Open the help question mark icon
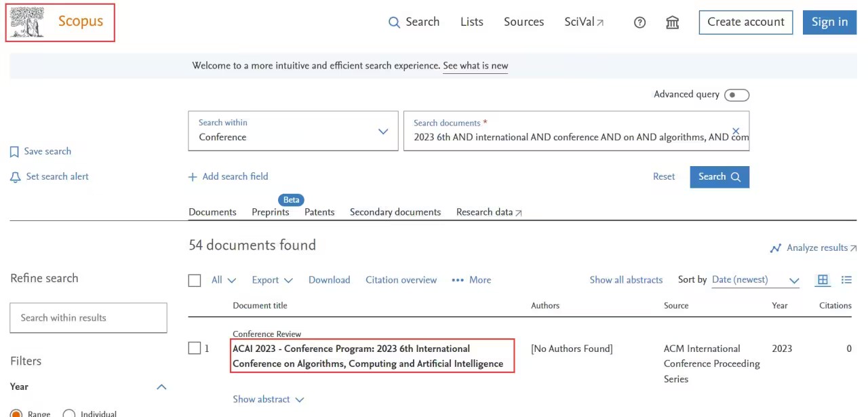Screen dimensions: 868x417 (x=639, y=22)
